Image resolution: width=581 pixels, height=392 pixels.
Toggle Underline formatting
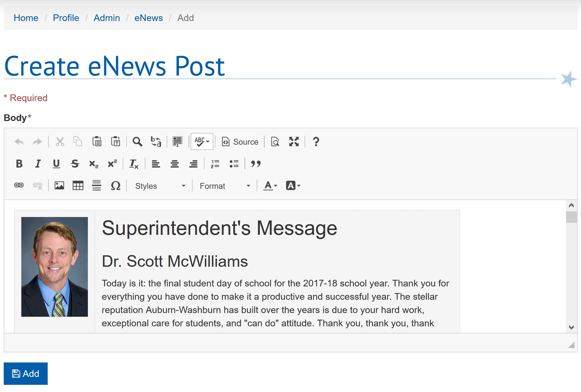pyautogui.click(x=56, y=164)
